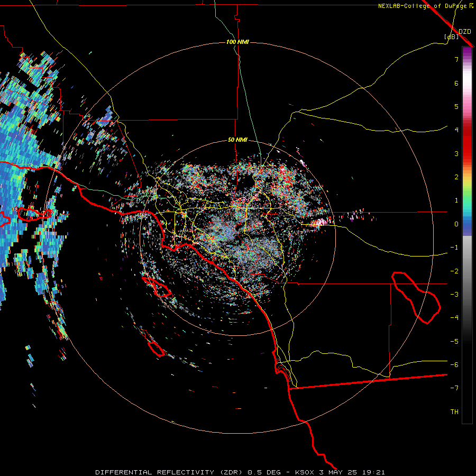This screenshot has width=476, height=476.
Task: Click the '-7' value on the color scale
Action: click(454, 388)
